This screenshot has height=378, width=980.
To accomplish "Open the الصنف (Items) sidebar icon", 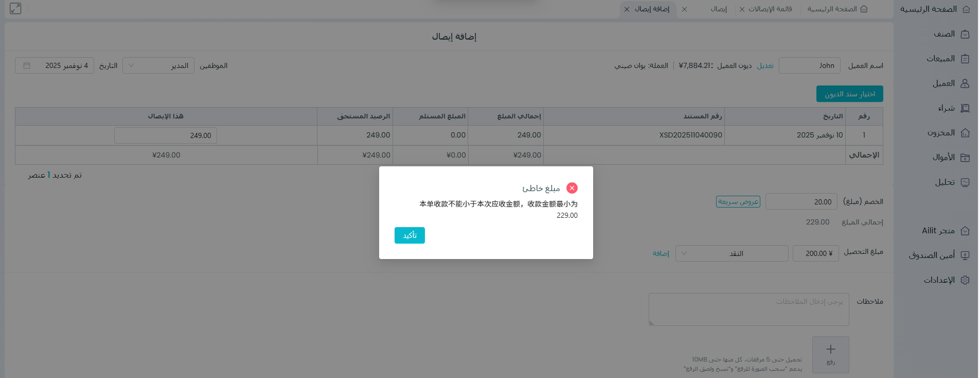I will [x=965, y=34].
